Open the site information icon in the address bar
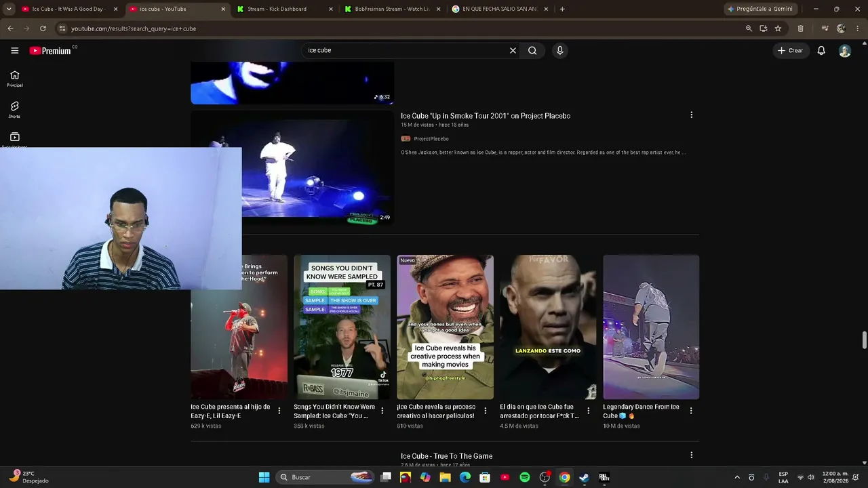Image resolution: width=868 pixels, height=488 pixels. click(x=62, y=28)
